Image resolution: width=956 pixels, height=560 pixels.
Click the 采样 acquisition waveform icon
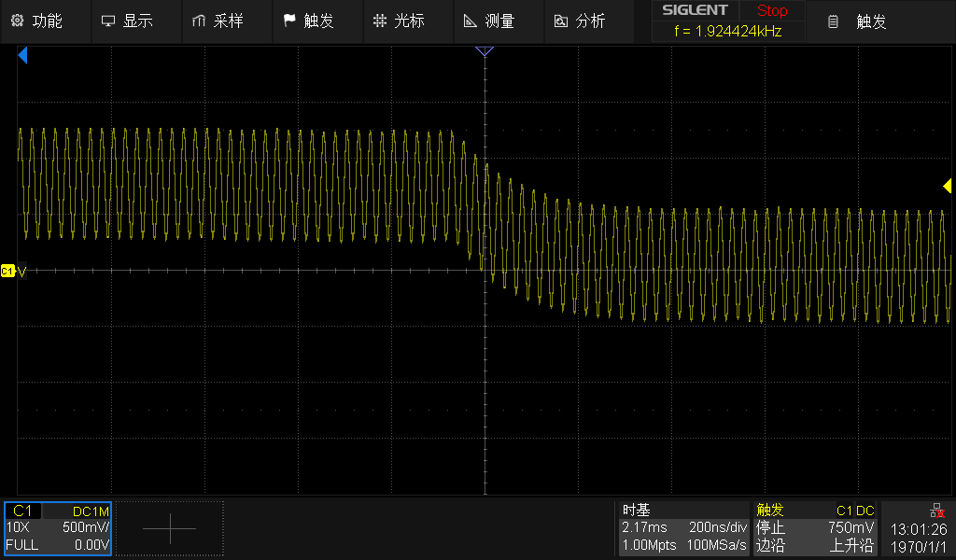click(198, 21)
